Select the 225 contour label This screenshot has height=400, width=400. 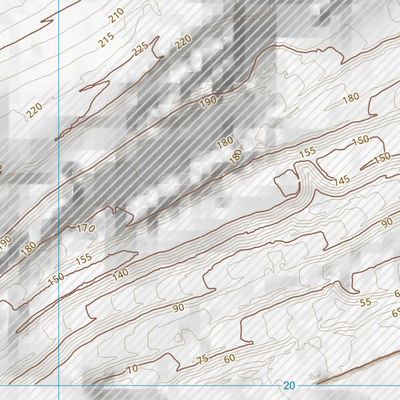[x=140, y=50]
